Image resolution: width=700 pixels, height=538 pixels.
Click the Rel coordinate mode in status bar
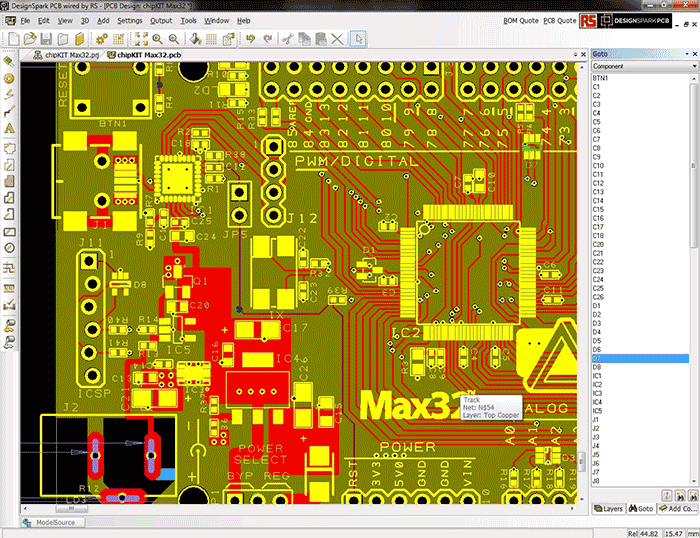[x=633, y=534]
